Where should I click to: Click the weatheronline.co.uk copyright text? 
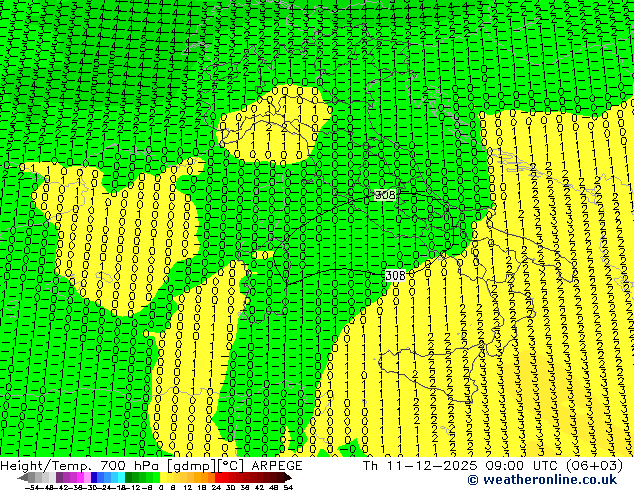(542, 480)
